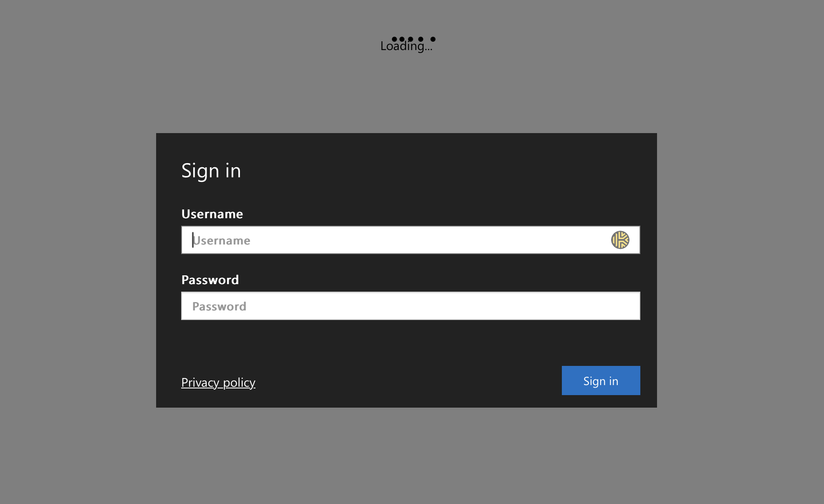Click the Username input field
Viewport: 824px width, 504px height.
[x=410, y=240]
